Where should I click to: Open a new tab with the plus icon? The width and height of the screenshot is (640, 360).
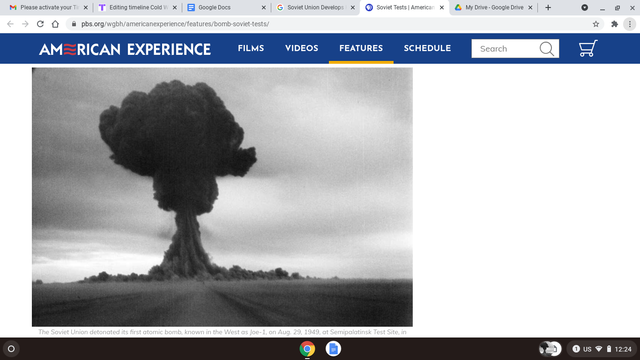click(x=548, y=7)
